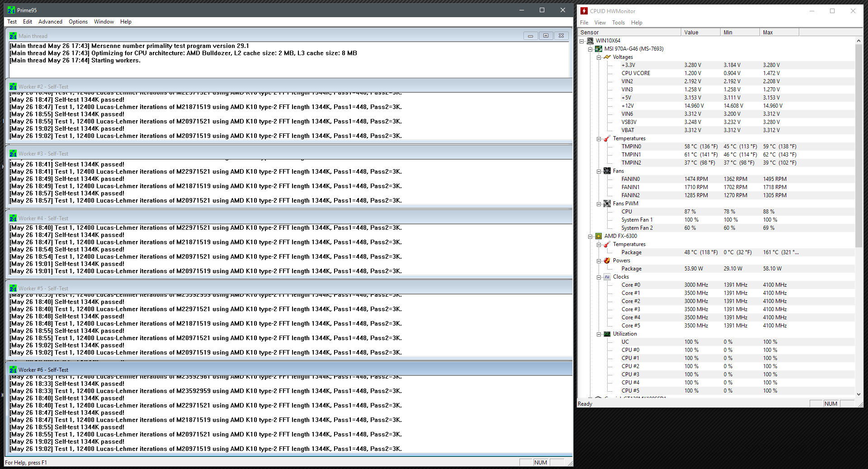Open the Window menu in Prime95

104,22
